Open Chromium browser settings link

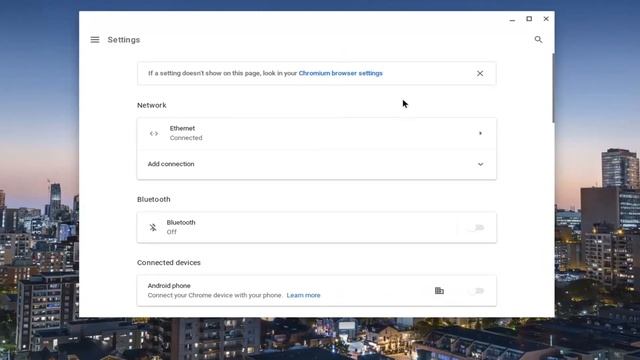[x=340, y=73]
